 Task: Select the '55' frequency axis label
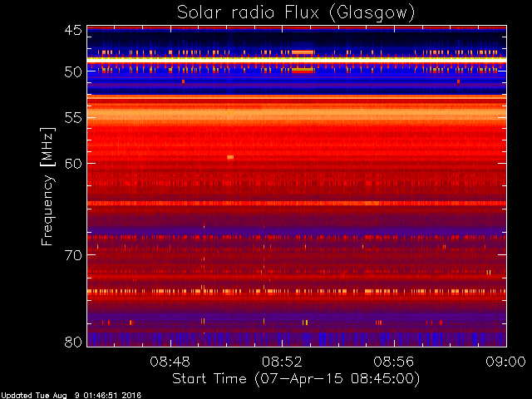73,118
